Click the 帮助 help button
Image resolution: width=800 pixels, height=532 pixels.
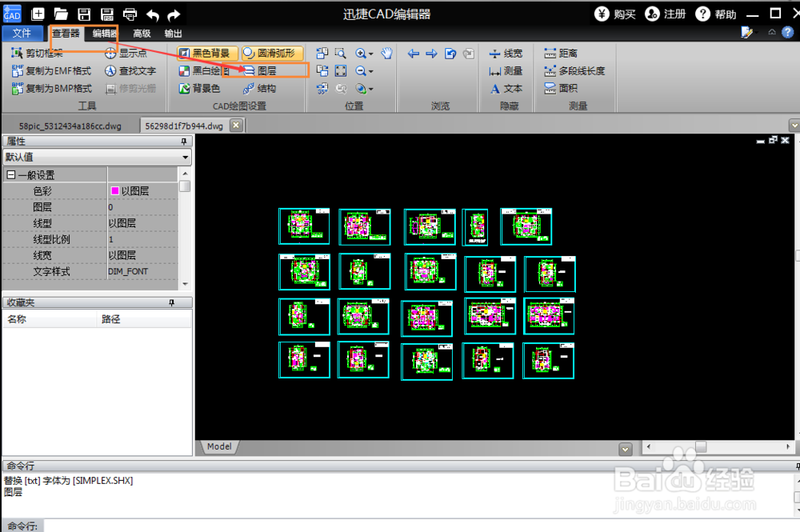tap(716, 14)
